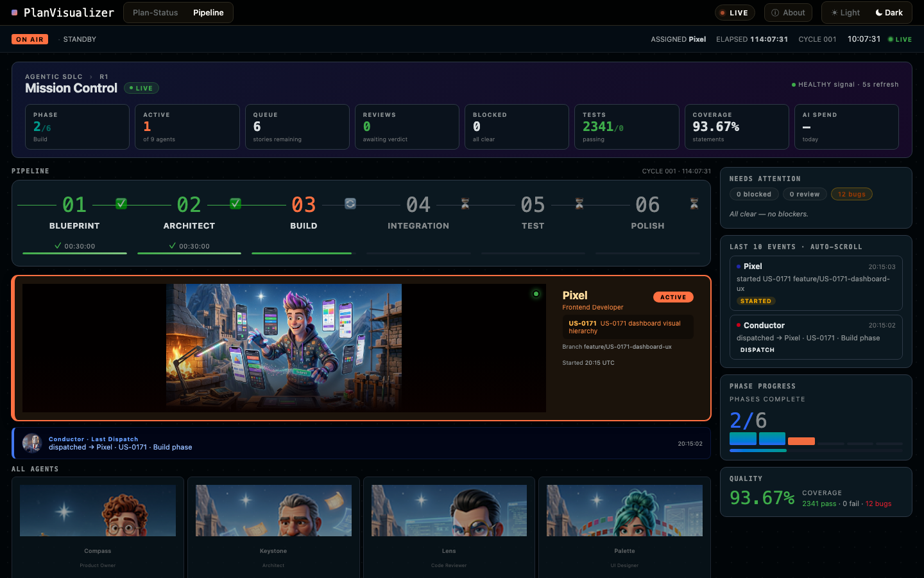Click the 93.67% quality coverage value
Viewport: 924px width, 578px height.
tap(762, 498)
